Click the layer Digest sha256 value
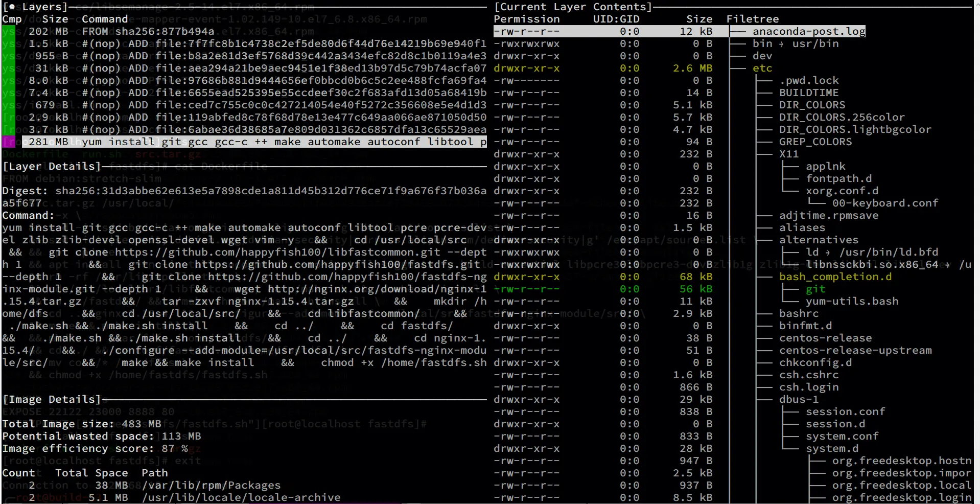This screenshot has height=504, width=980. tap(244, 197)
